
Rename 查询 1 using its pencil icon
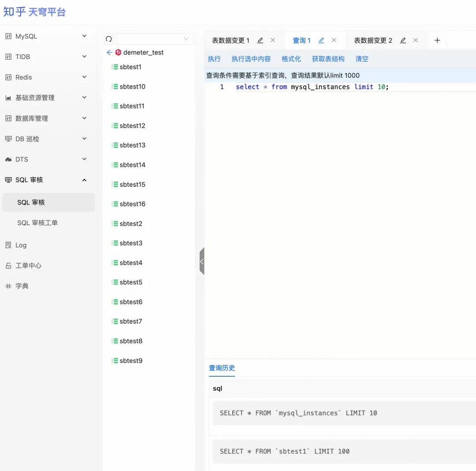(321, 40)
